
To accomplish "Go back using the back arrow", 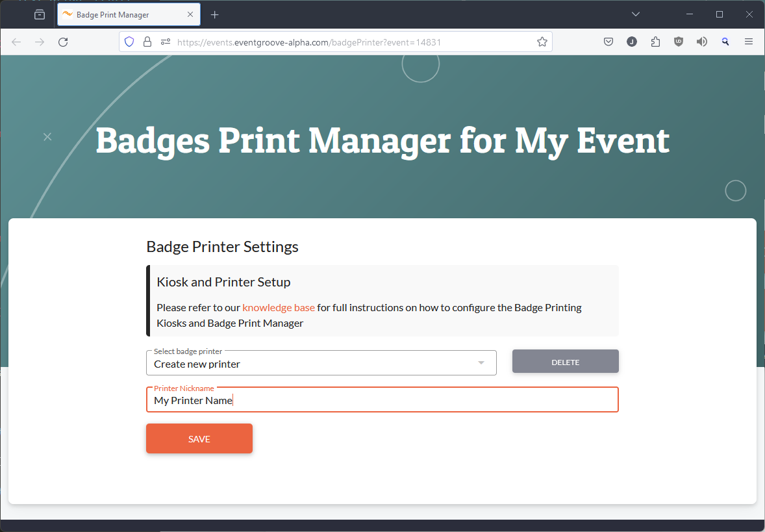I will click(x=16, y=41).
